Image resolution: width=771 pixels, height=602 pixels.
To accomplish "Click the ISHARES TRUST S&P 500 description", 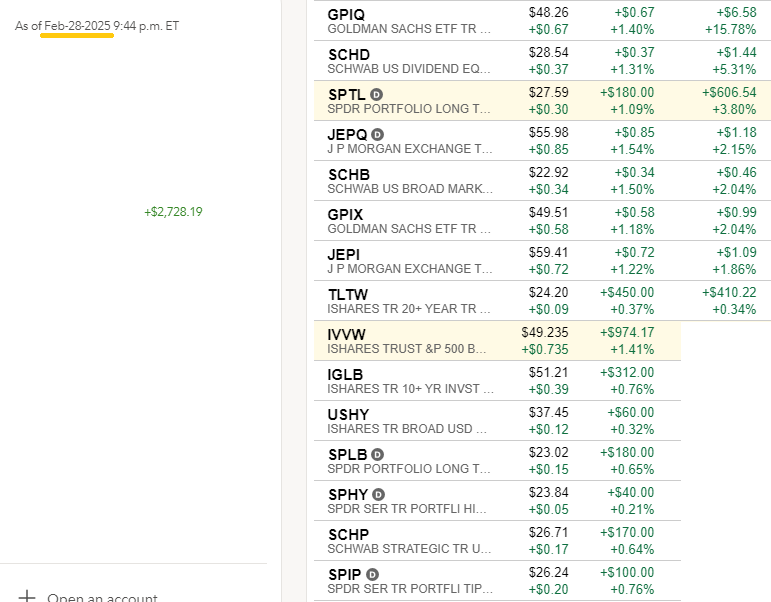I will (407, 349).
